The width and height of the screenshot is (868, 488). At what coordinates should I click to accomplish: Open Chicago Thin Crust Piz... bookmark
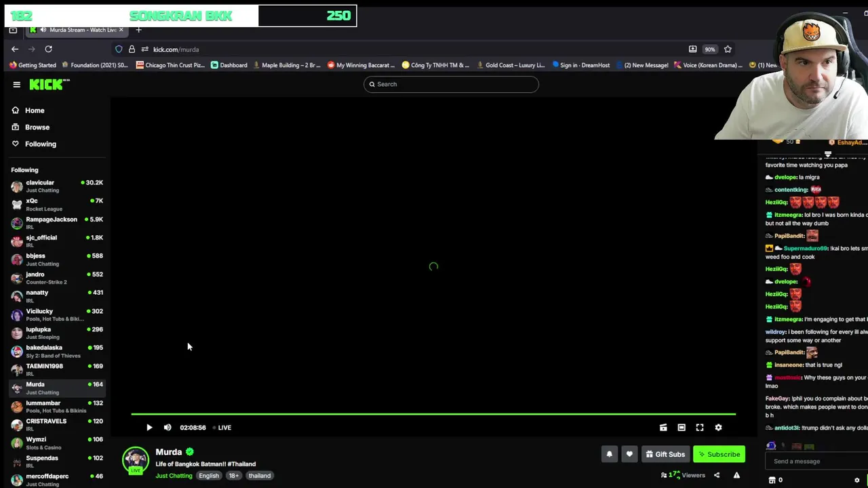[170, 65]
